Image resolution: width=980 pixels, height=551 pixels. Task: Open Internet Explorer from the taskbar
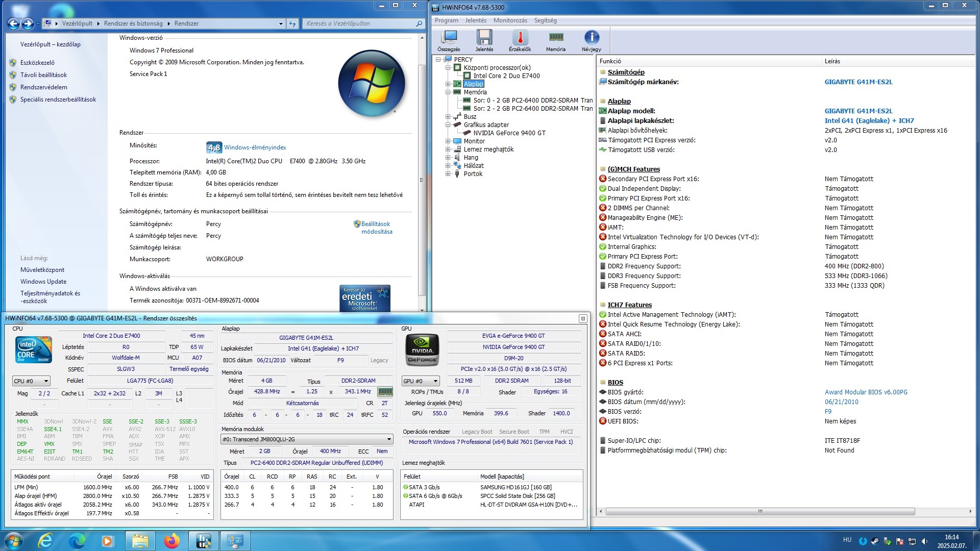45,540
